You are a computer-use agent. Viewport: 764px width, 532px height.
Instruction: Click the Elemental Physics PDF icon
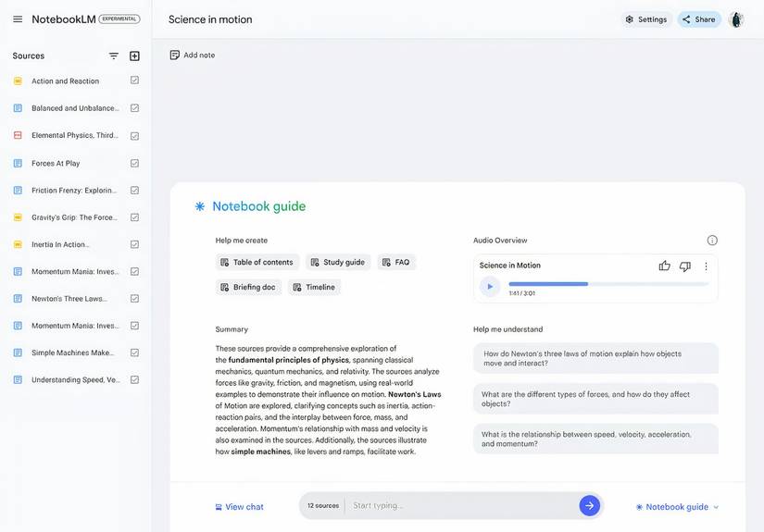(x=18, y=135)
